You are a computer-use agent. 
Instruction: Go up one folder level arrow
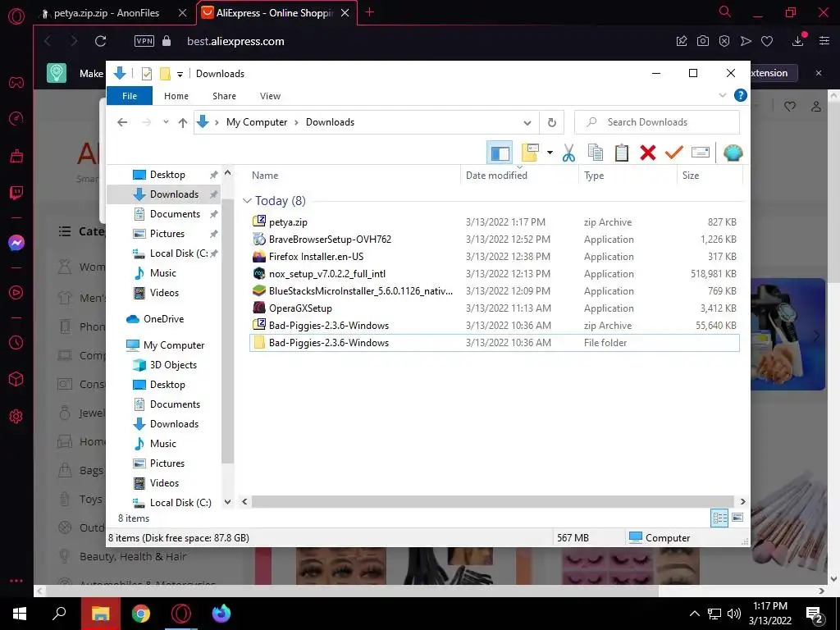[183, 123]
